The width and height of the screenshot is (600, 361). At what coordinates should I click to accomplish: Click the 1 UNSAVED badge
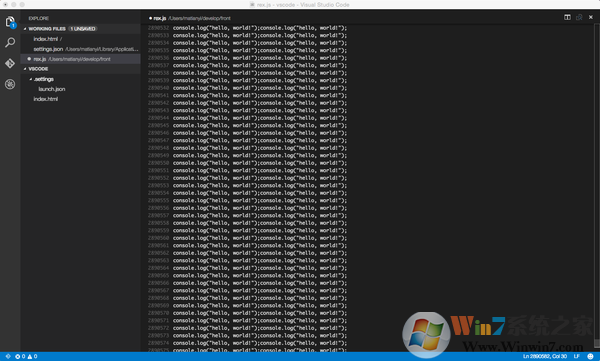coord(83,29)
